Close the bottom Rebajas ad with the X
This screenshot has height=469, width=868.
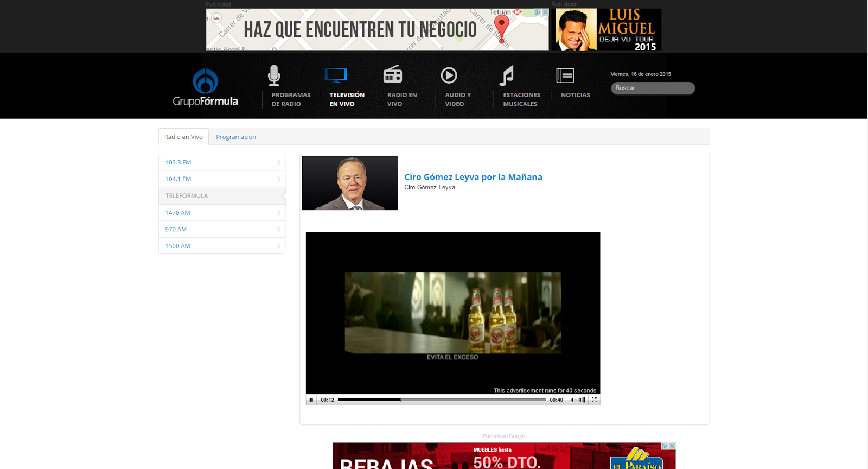[672, 446]
